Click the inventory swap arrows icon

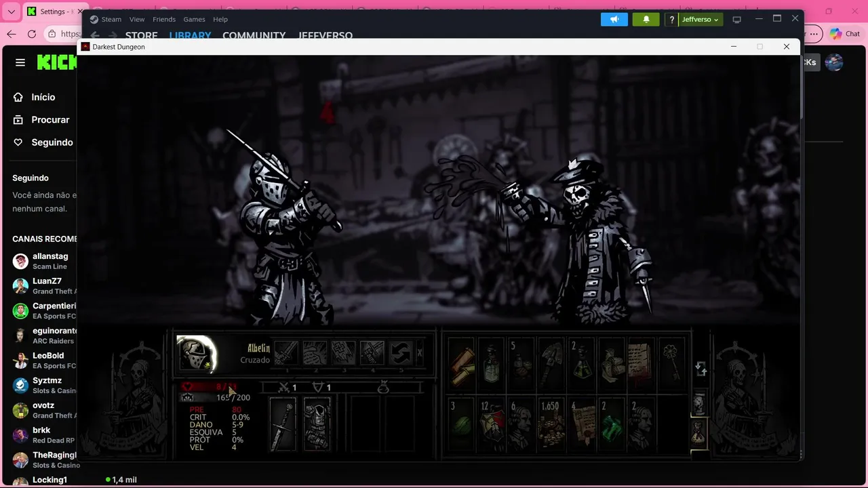701,369
